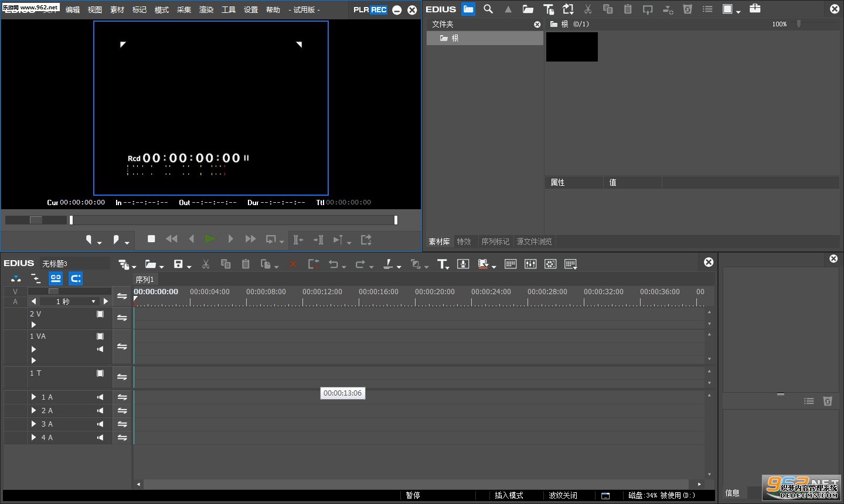Expand track 2 V triangle
Viewport: 844px width, 504px height.
click(x=33, y=324)
